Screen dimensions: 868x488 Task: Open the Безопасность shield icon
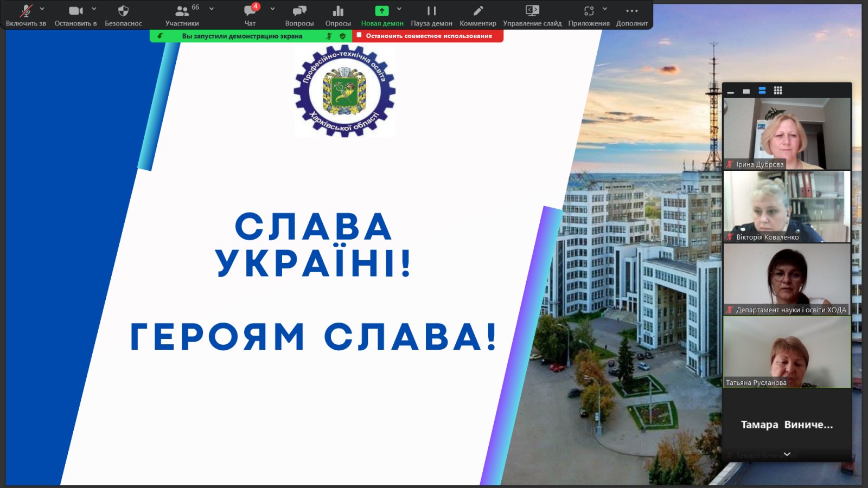click(x=123, y=15)
